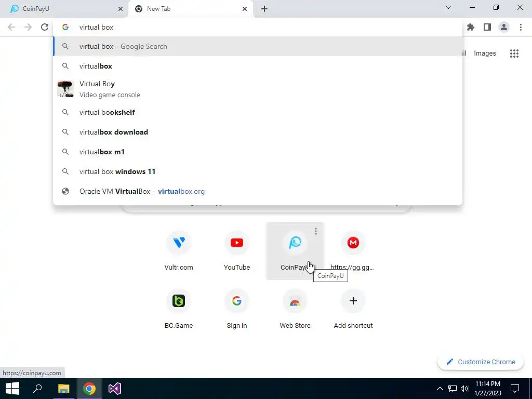Select 'virtual bookshelf' suggestion
Image resolution: width=532 pixels, height=399 pixels.
(x=258, y=112)
